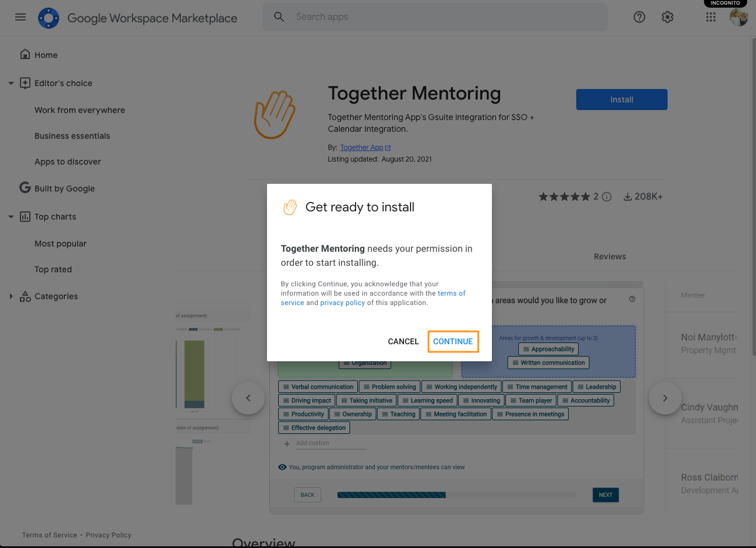Click the user account avatar
756x548 pixels.
click(738, 17)
